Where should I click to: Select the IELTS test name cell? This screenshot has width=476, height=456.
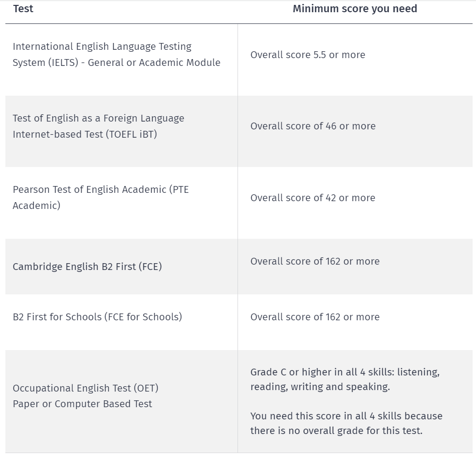coord(121,60)
